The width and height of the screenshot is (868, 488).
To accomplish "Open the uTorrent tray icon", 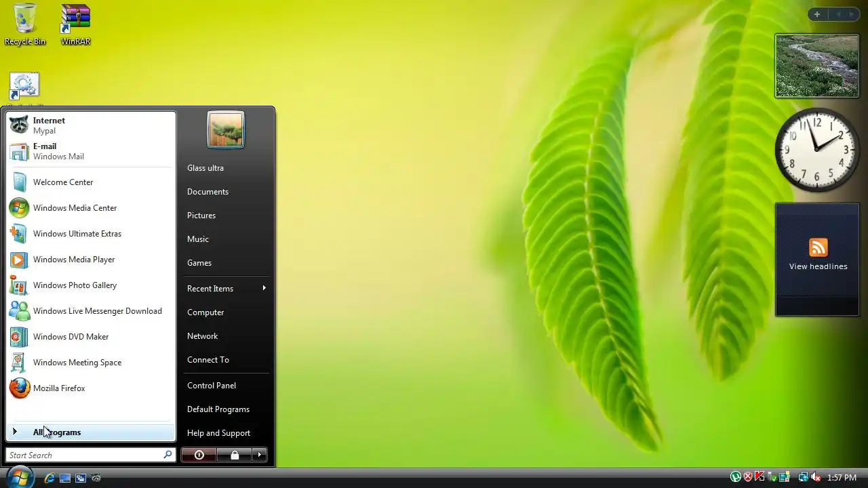I will tap(736, 476).
